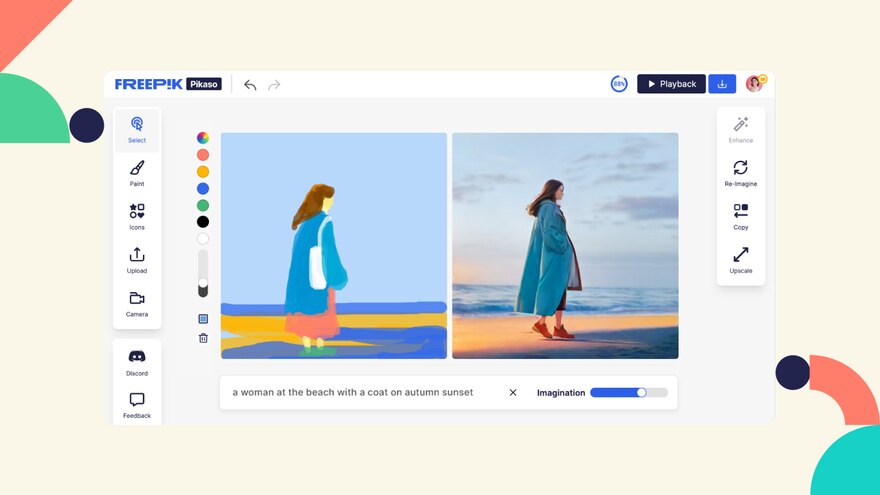Viewport: 880px width, 495px height.
Task: Undo the last action
Action: [250, 85]
